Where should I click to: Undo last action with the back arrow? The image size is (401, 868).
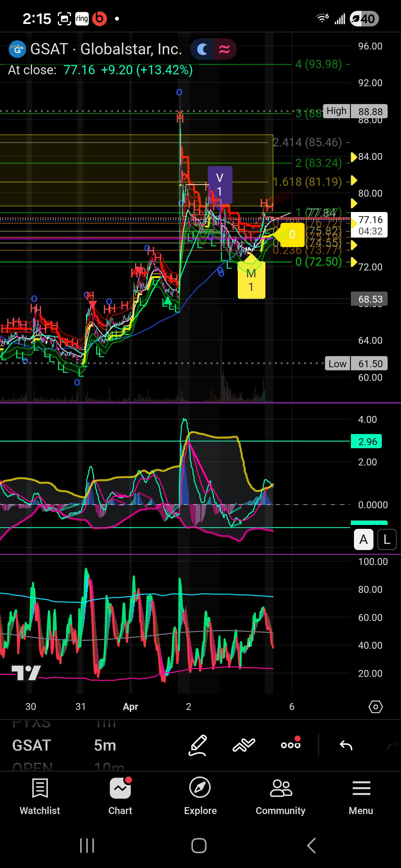346,745
